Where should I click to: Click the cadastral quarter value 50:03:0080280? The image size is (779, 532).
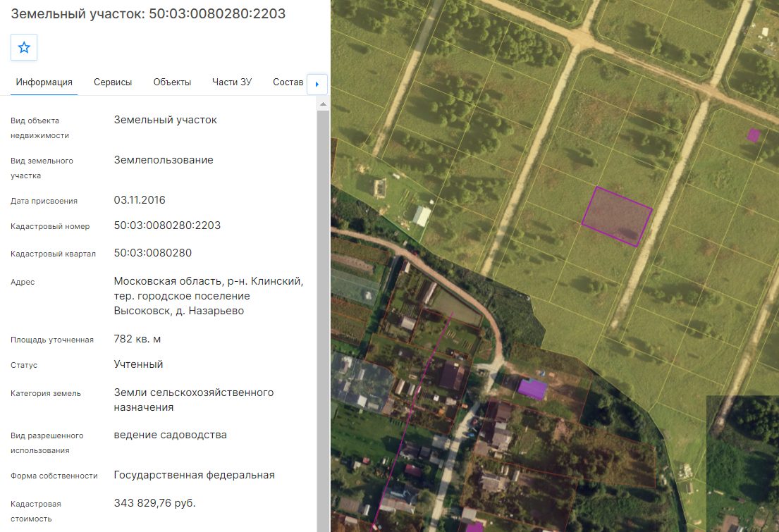pos(152,253)
